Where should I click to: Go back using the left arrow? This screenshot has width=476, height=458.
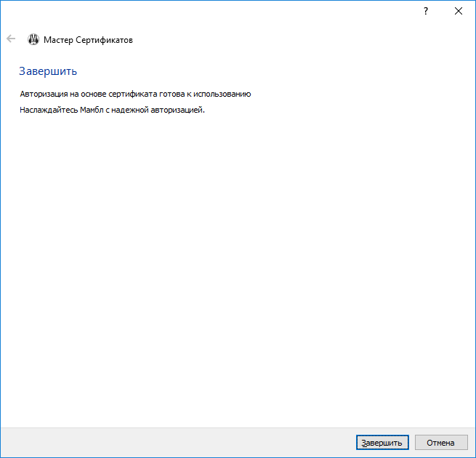point(11,39)
